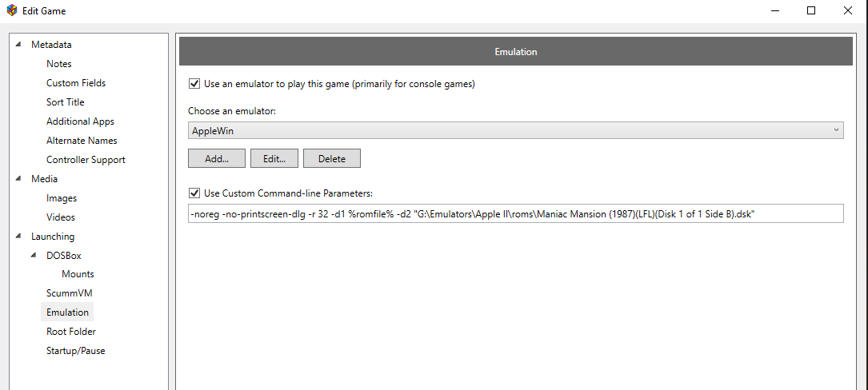
Task: Open the 'Choose an emulator' AppleWin dropdown
Action: pos(516,130)
